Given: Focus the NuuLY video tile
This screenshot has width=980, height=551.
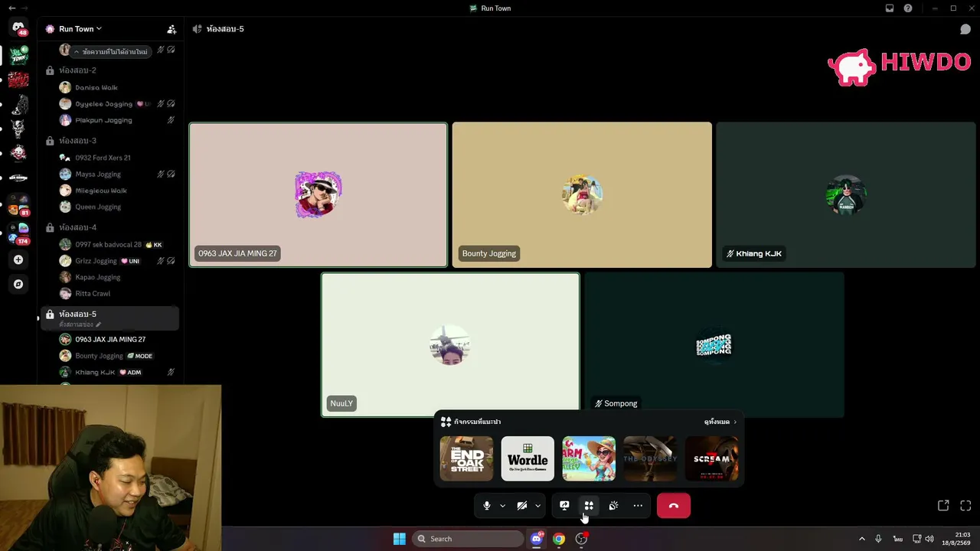Looking at the screenshot, I should 450,345.
